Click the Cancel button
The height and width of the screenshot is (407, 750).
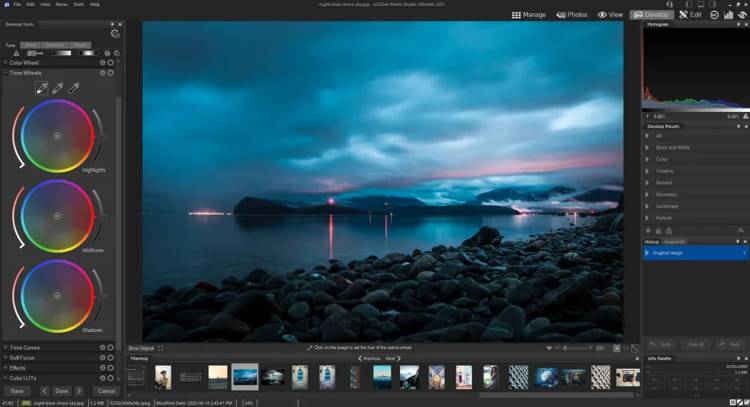click(104, 391)
